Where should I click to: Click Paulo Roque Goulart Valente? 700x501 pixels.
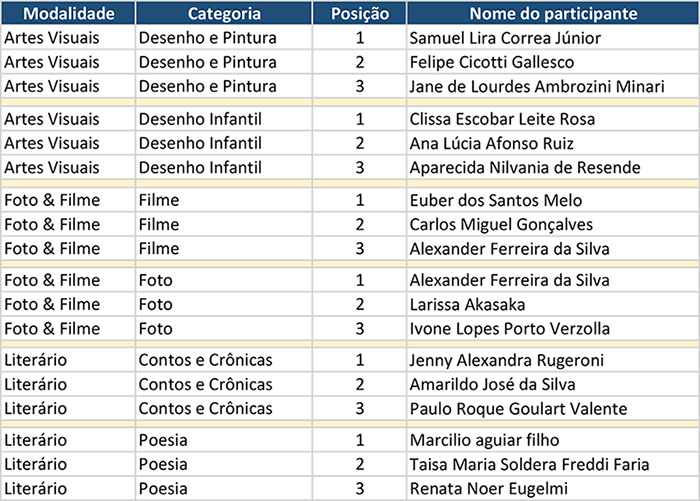(x=518, y=408)
